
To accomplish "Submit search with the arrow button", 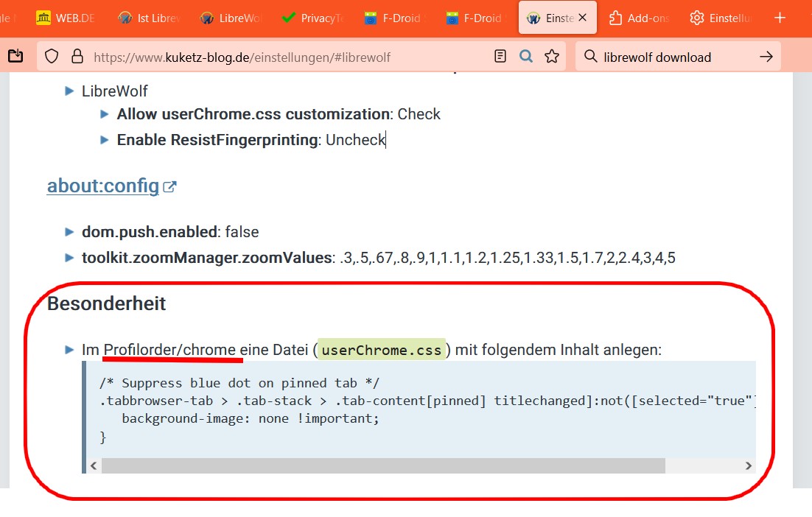I will [766, 57].
